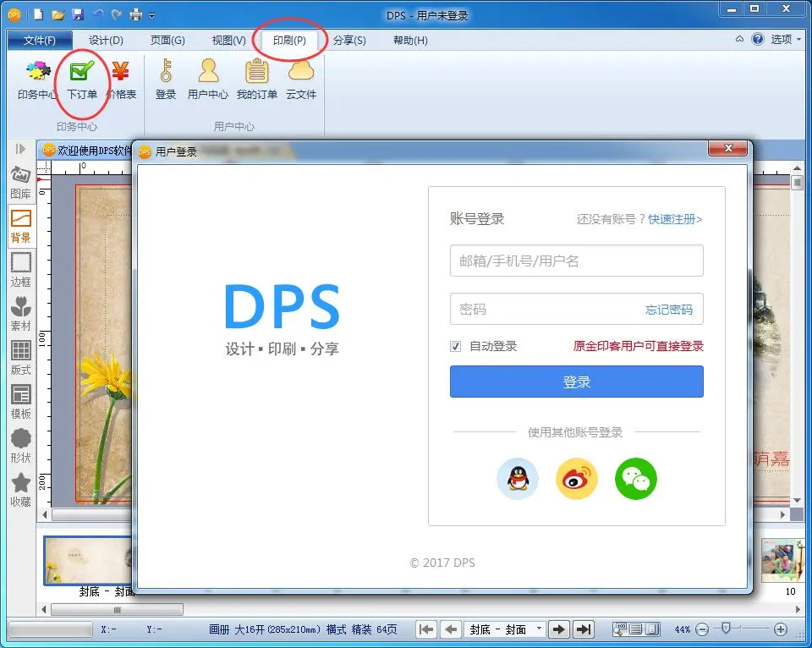Open 用户中心 user center icon
This screenshot has width=812, height=648.
point(207,80)
